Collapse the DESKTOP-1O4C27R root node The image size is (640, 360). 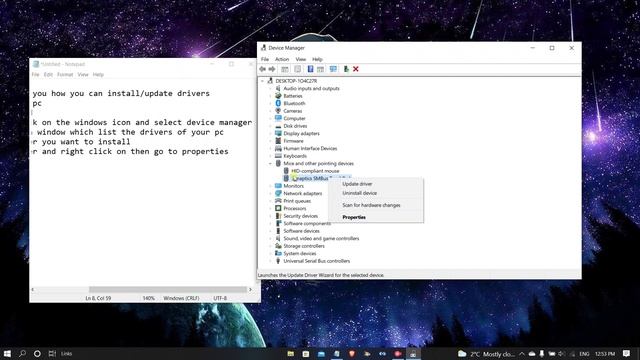(263, 81)
